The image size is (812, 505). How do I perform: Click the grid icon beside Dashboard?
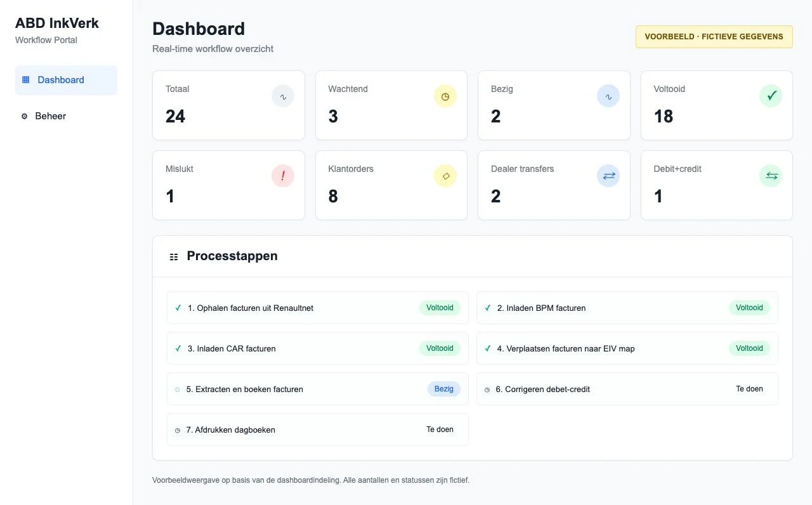point(26,80)
